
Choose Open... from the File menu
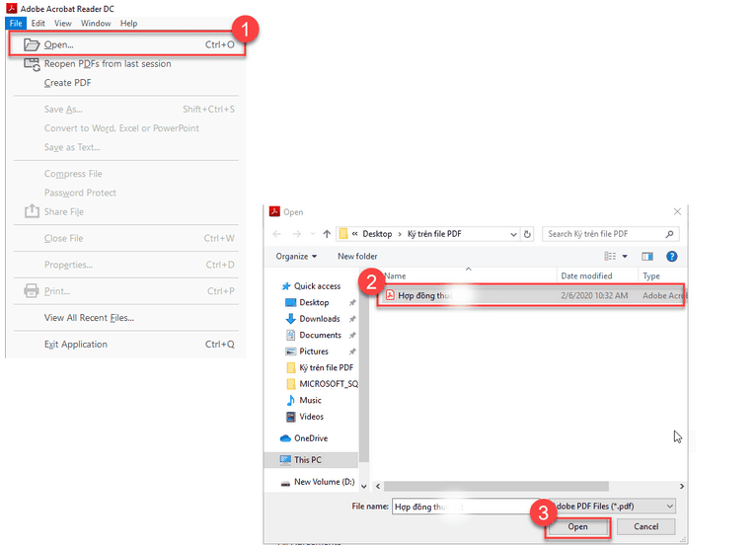[127, 44]
